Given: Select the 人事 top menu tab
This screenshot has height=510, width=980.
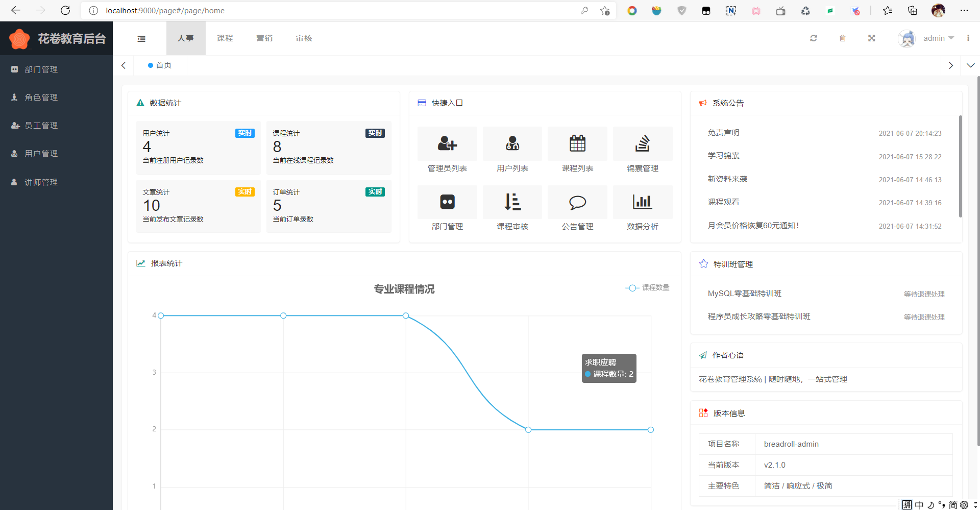Looking at the screenshot, I should click(186, 38).
